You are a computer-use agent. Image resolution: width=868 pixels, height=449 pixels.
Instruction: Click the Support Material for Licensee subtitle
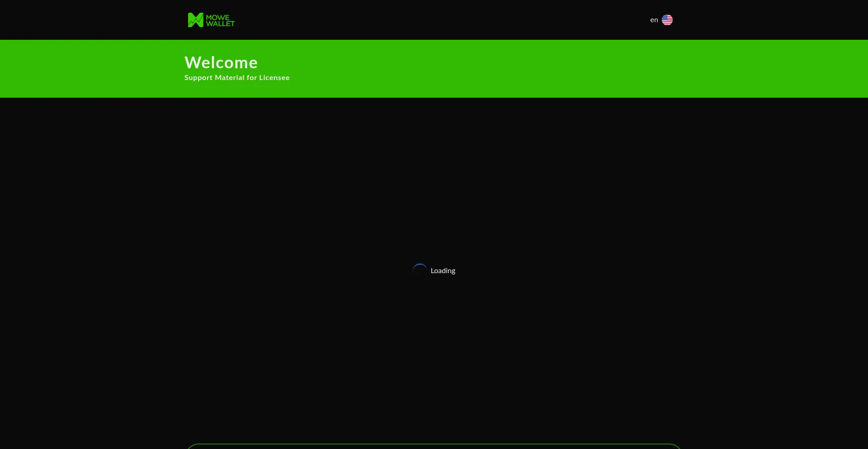click(x=237, y=78)
